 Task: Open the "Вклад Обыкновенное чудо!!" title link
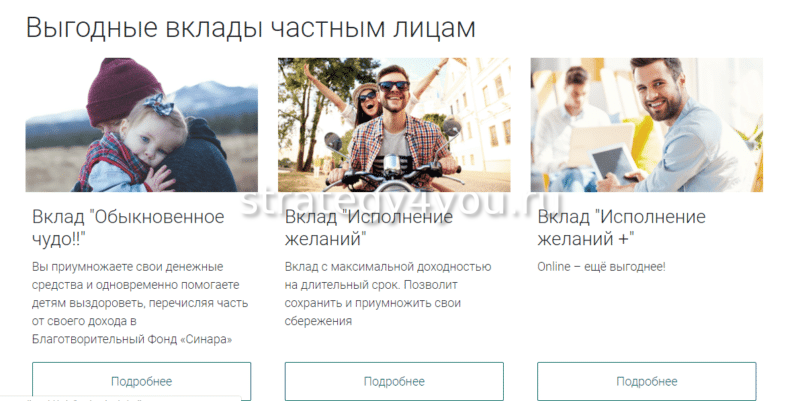(128, 228)
